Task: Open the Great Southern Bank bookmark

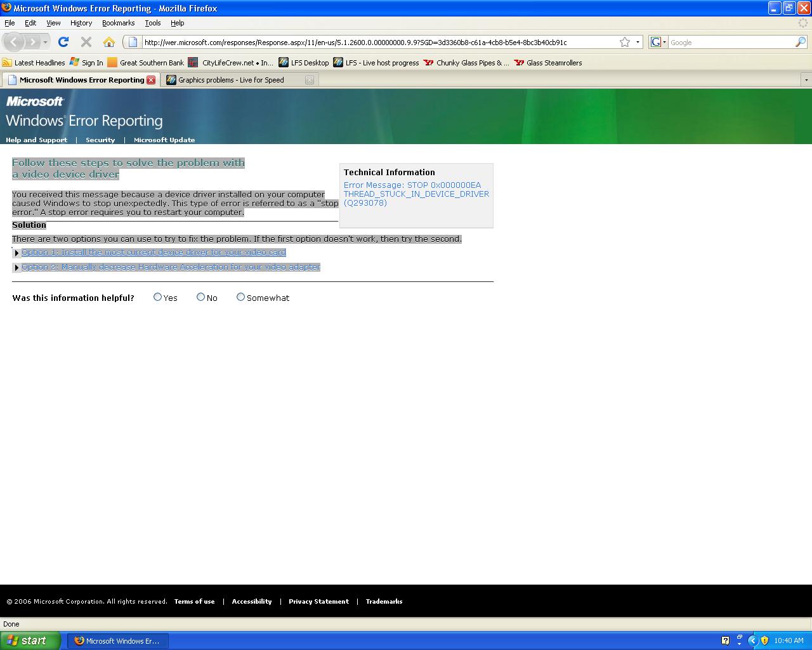Action: [146, 63]
